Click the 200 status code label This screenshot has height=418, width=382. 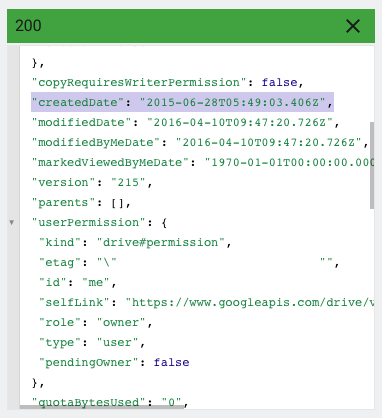click(28, 26)
